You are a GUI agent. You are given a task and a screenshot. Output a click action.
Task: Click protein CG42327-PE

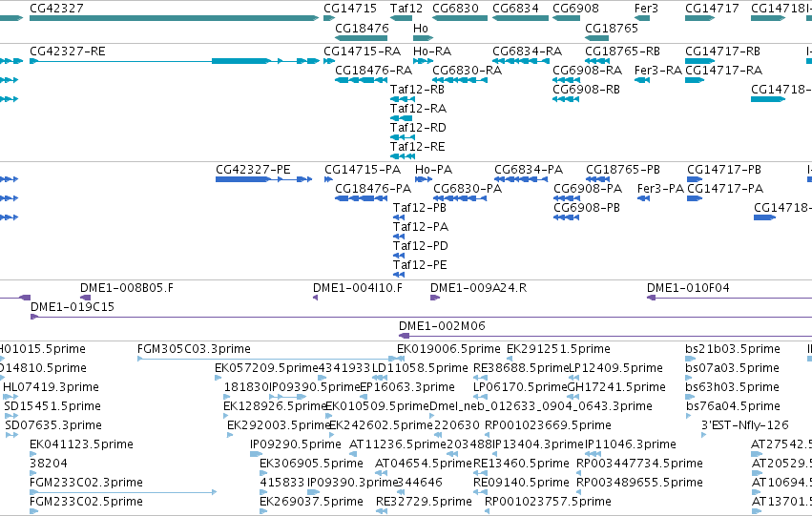click(253, 170)
